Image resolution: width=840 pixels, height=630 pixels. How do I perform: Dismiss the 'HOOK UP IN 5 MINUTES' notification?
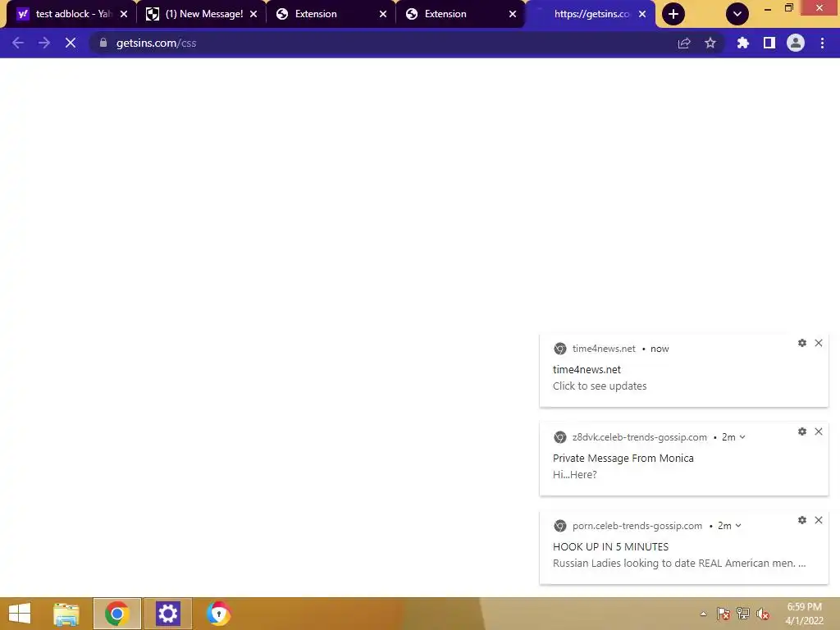point(819,519)
